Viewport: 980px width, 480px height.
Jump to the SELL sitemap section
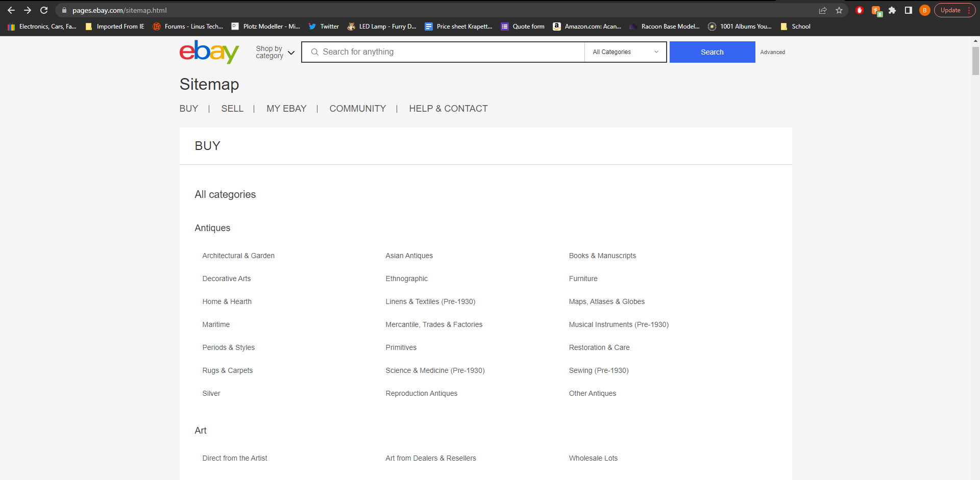click(232, 109)
